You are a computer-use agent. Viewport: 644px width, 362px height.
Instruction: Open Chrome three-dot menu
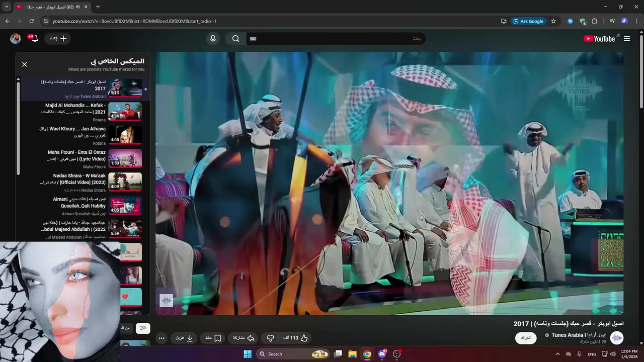[x=637, y=21]
